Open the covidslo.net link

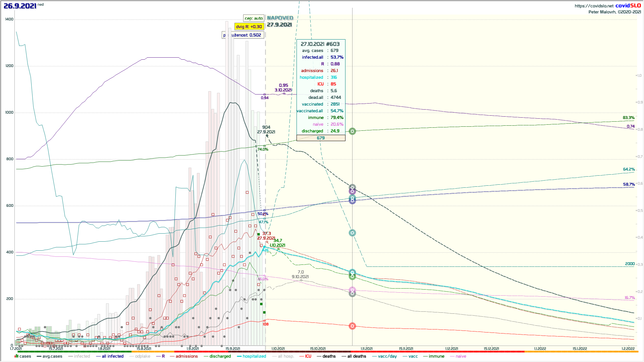[x=594, y=6]
